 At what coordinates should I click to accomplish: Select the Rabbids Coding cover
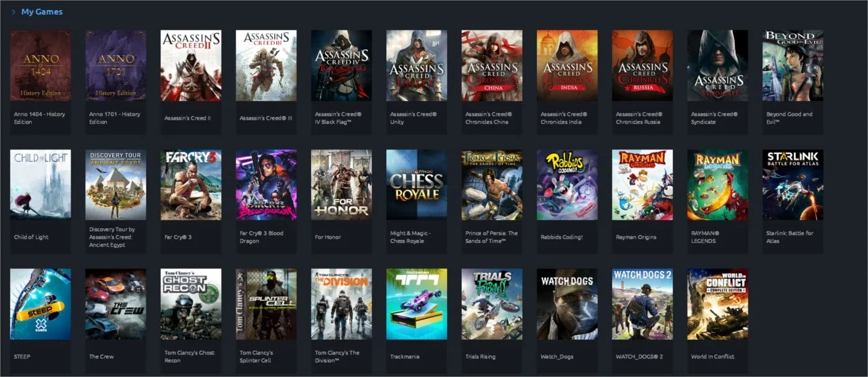(x=567, y=185)
